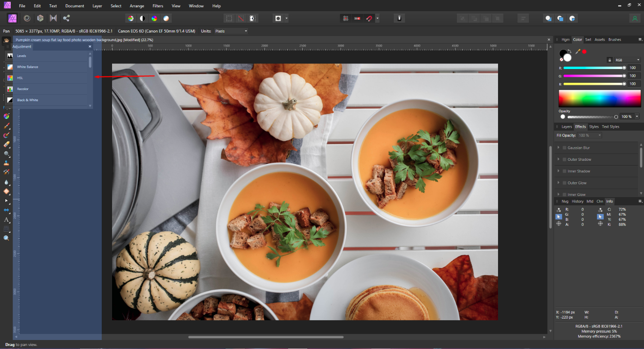The width and height of the screenshot is (644, 349).
Task: Apply Auto White Balance from the toolbar
Action: (x=166, y=18)
